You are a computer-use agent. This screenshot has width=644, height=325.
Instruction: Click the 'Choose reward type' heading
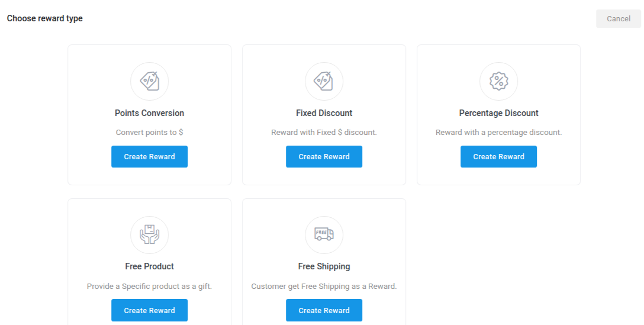click(x=45, y=18)
